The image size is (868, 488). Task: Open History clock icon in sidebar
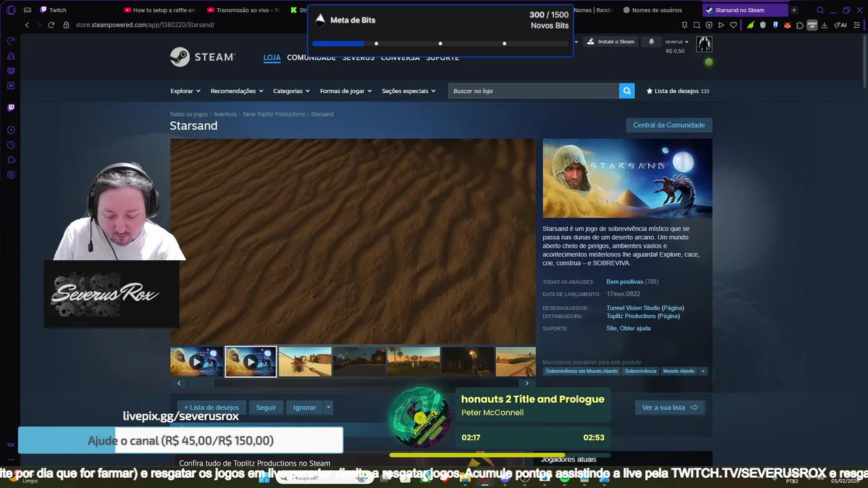(11, 144)
